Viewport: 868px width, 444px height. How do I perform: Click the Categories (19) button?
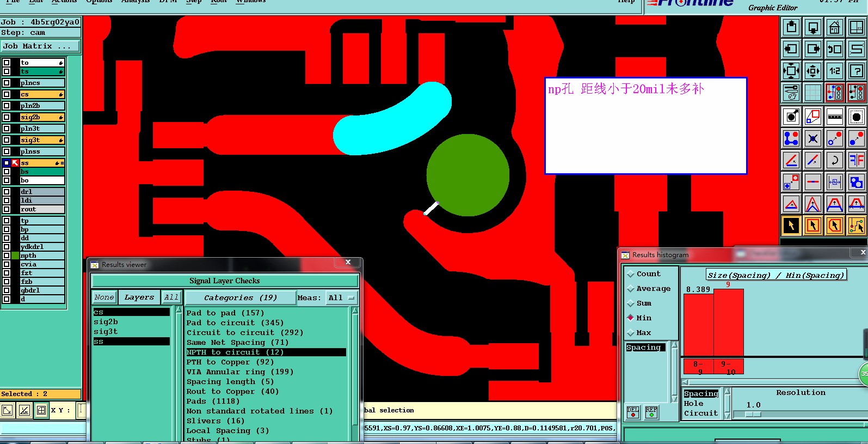pos(240,297)
